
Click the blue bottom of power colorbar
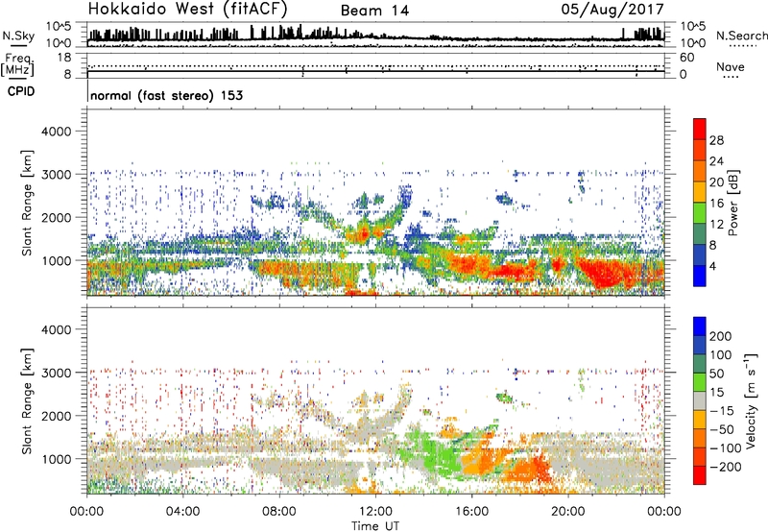pos(700,276)
